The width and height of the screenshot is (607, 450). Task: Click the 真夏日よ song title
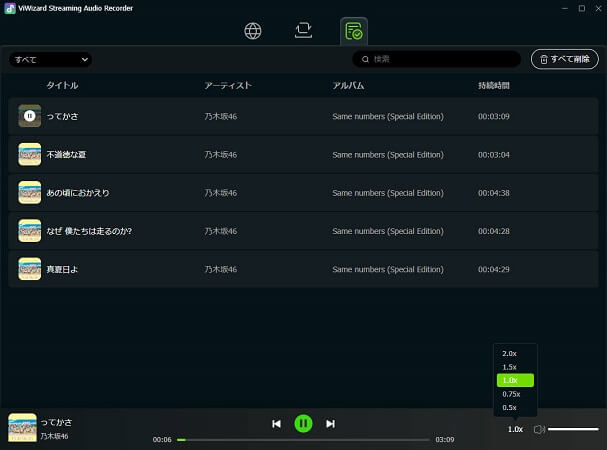point(62,270)
